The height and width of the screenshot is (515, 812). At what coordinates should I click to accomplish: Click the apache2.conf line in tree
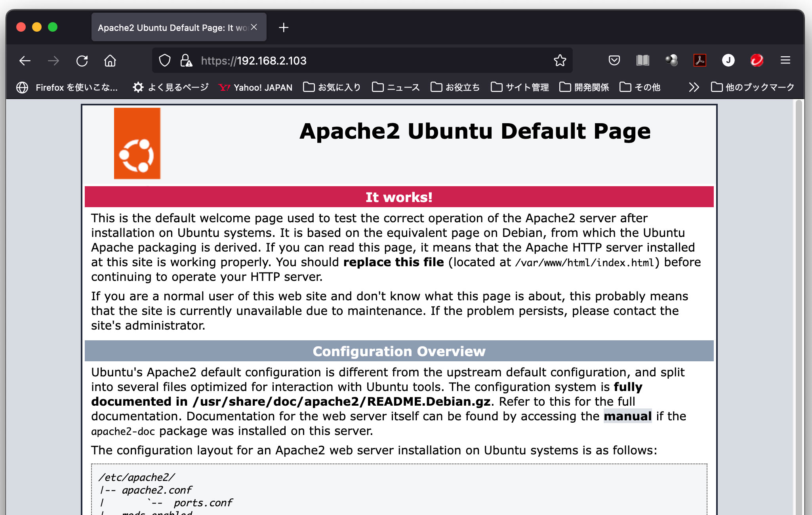tap(157, 490)
